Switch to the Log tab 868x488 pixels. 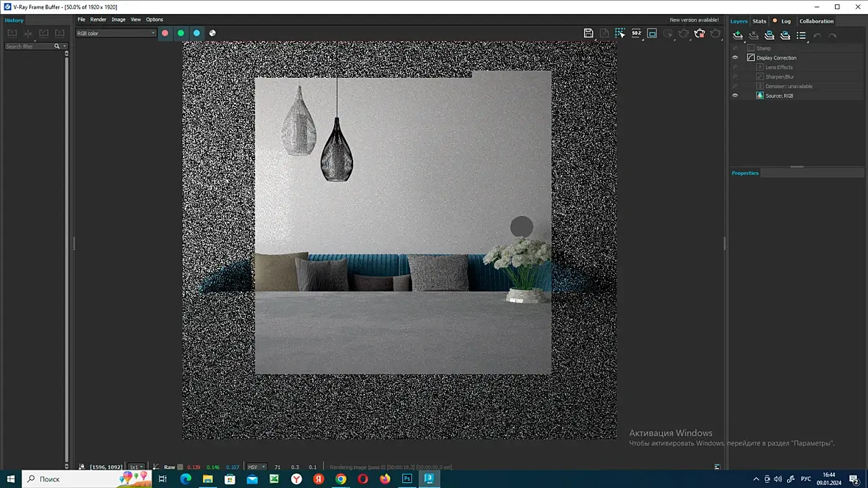click(786, 21)
